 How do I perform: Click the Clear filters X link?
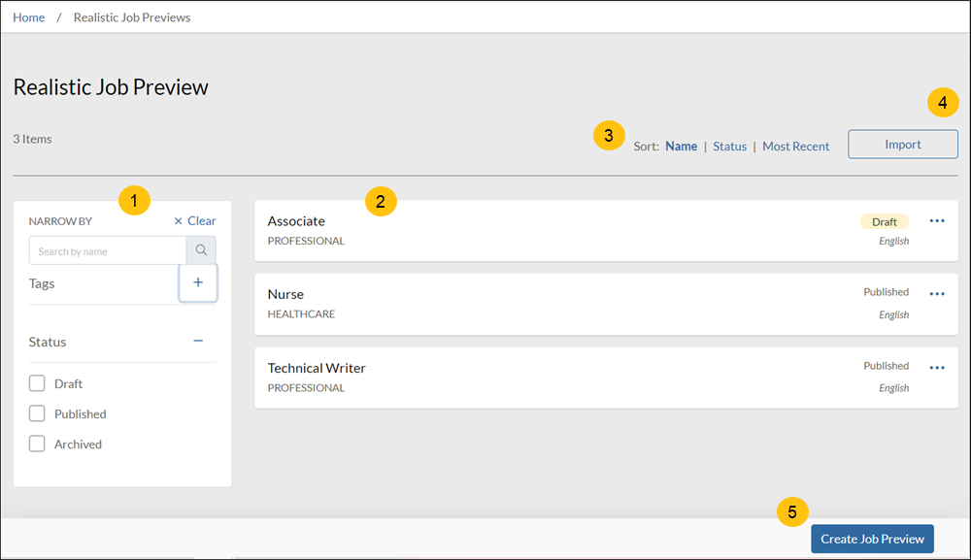click(x=195, y=221)
